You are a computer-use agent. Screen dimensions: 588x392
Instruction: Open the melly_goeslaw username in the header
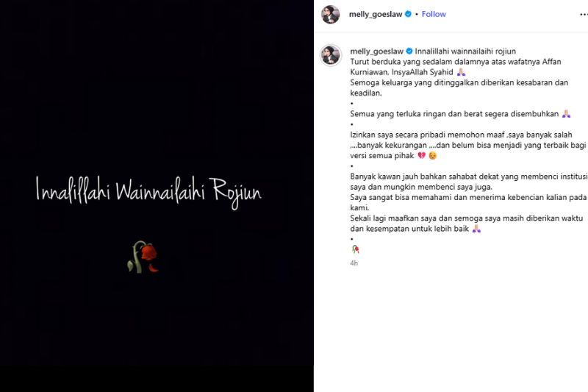point(376,14)
